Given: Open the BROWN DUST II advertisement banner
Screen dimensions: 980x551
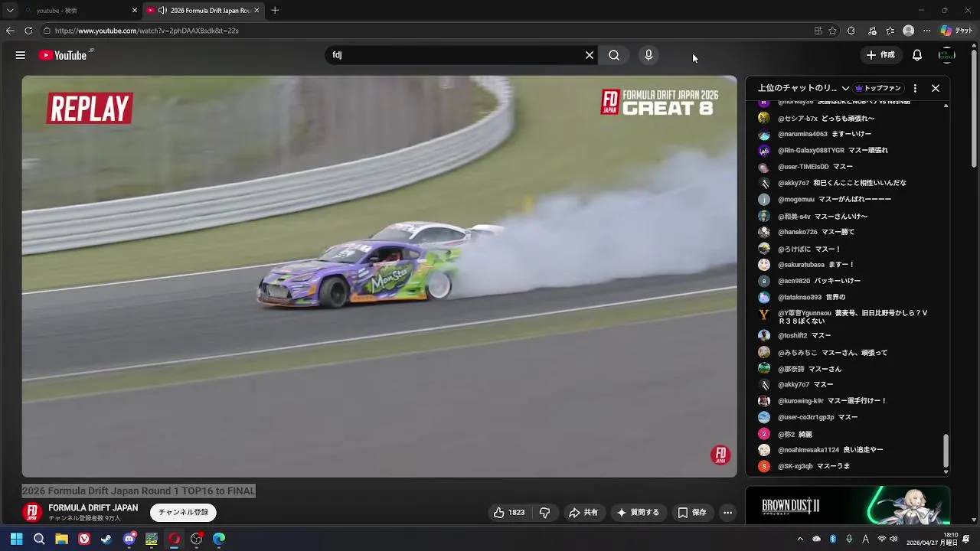Looking at the screenshot, I should click(x=848, y=505).
